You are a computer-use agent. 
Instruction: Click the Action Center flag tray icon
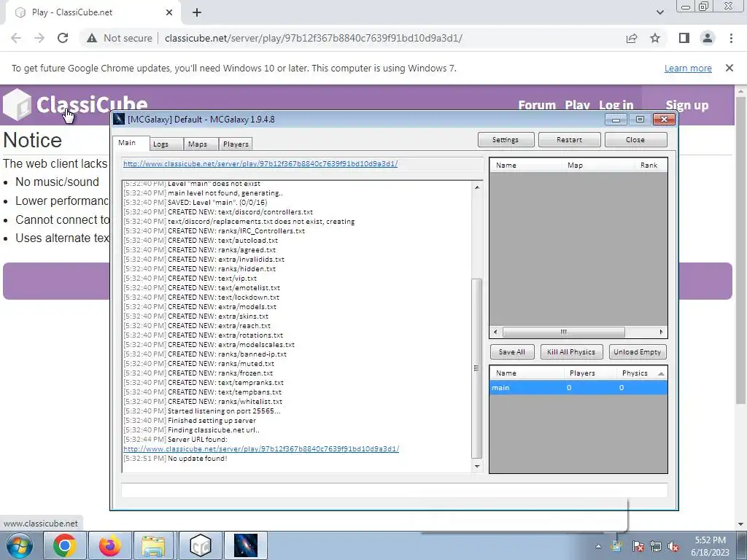(x=638, y=546)
